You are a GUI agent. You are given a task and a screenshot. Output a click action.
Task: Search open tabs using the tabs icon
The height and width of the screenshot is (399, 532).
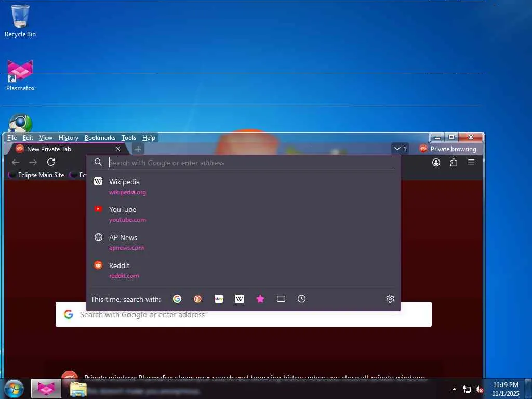281,299
